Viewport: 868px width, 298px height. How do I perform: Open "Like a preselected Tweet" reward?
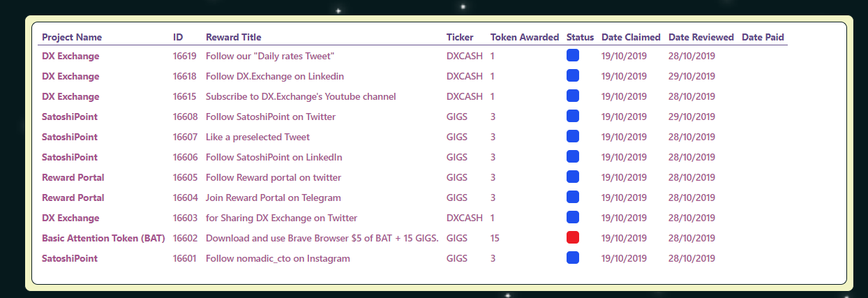click(257, 137)
